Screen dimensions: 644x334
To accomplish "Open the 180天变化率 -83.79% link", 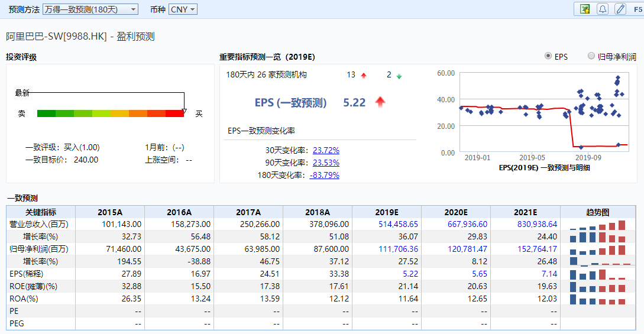I will point(324,175).
